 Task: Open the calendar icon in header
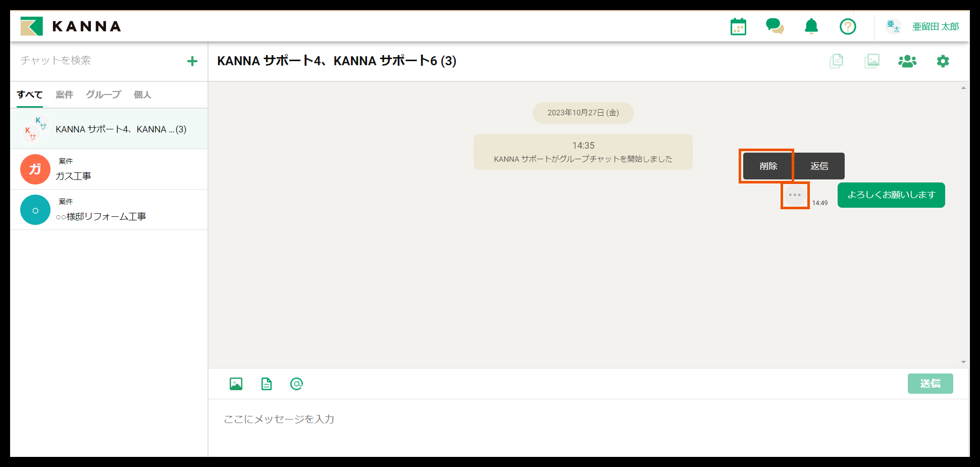pyautogui.click(x=738, y=27)
